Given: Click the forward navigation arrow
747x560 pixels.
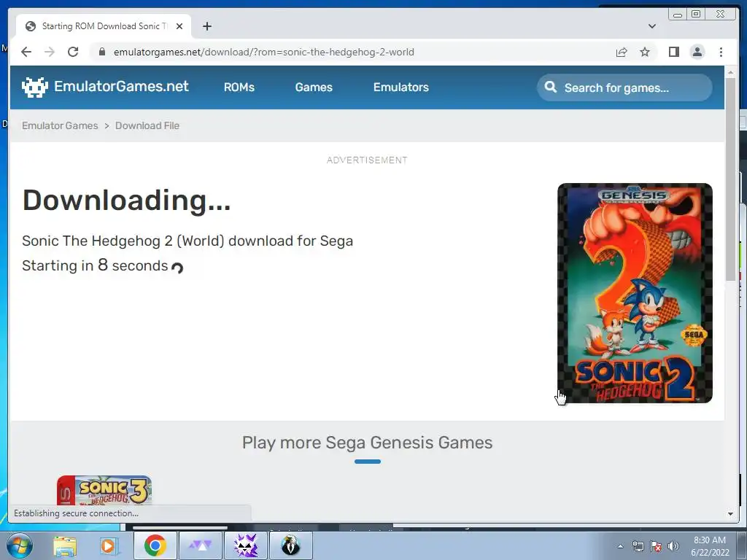Looking at the screenshot, I should 50,52.
